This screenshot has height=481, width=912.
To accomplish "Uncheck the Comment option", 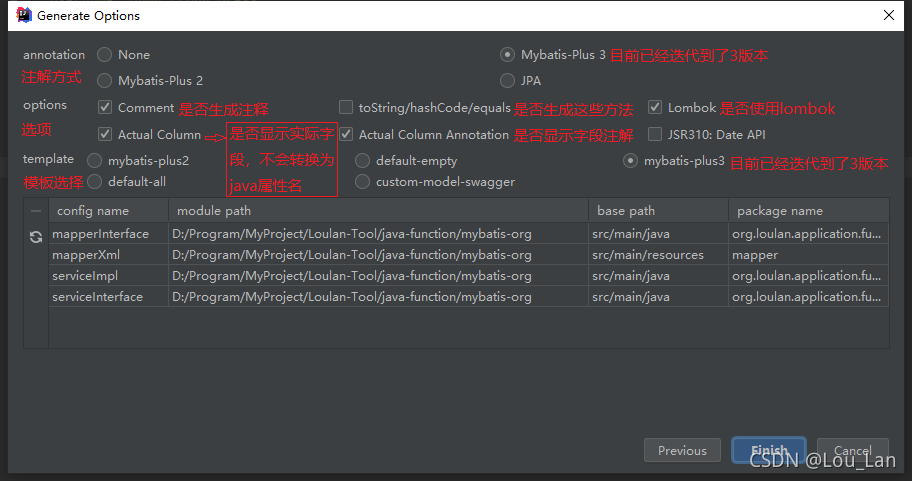I will pos(105,108).
